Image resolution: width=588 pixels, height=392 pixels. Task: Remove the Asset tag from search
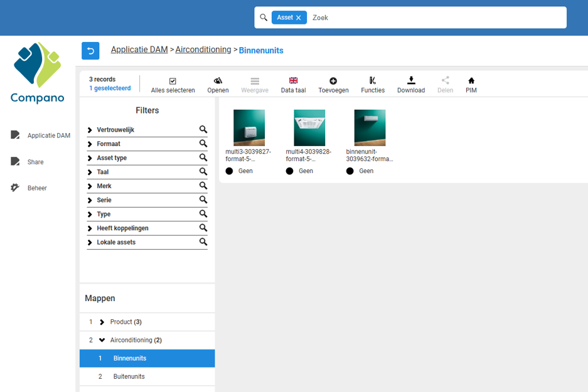(299, 18)
